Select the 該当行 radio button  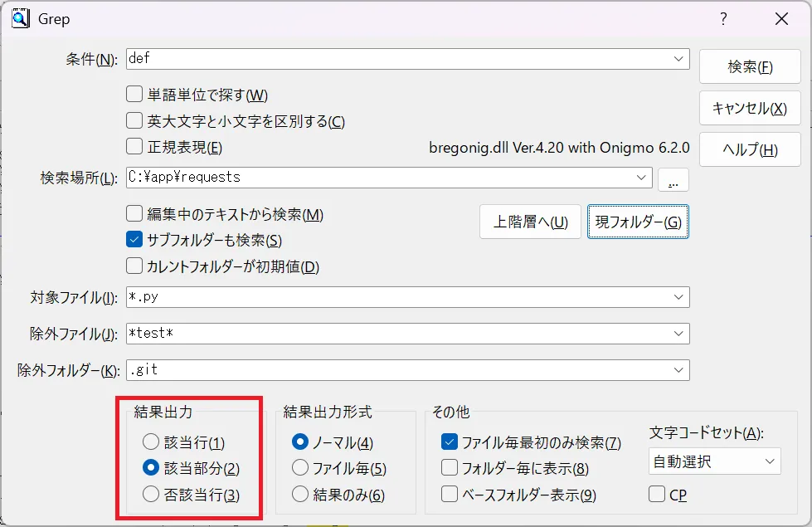150,442
